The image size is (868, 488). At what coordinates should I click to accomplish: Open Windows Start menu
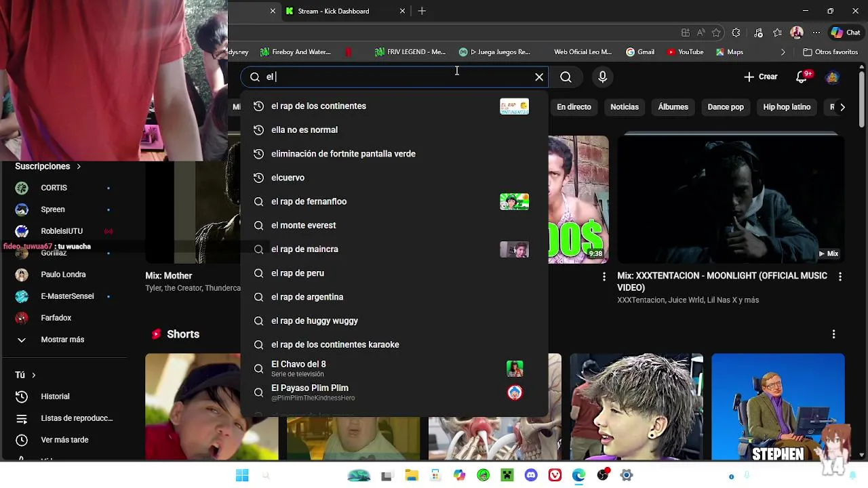click(242, 476)
